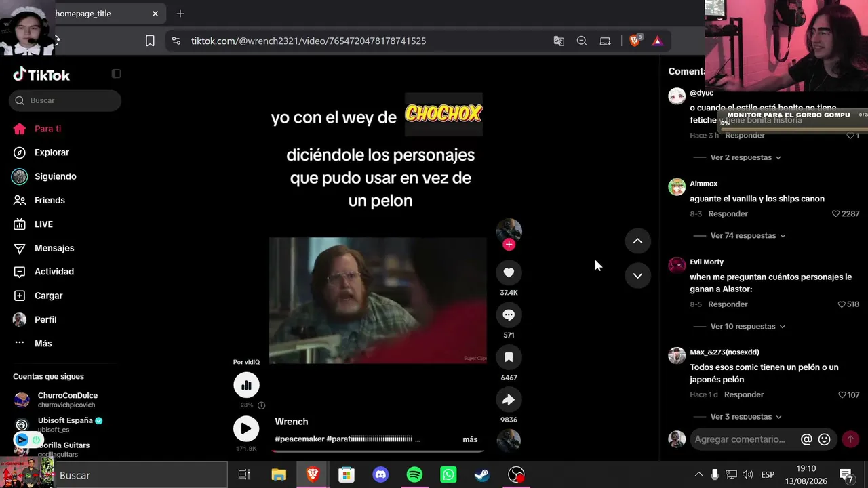
Task: Like the video with the heart icon
Action: (509, 272)
